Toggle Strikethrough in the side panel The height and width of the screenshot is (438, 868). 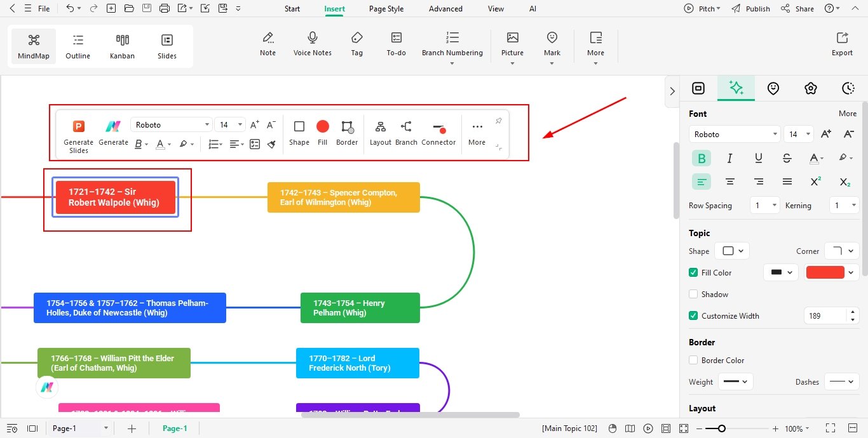[x=787, y=158]
